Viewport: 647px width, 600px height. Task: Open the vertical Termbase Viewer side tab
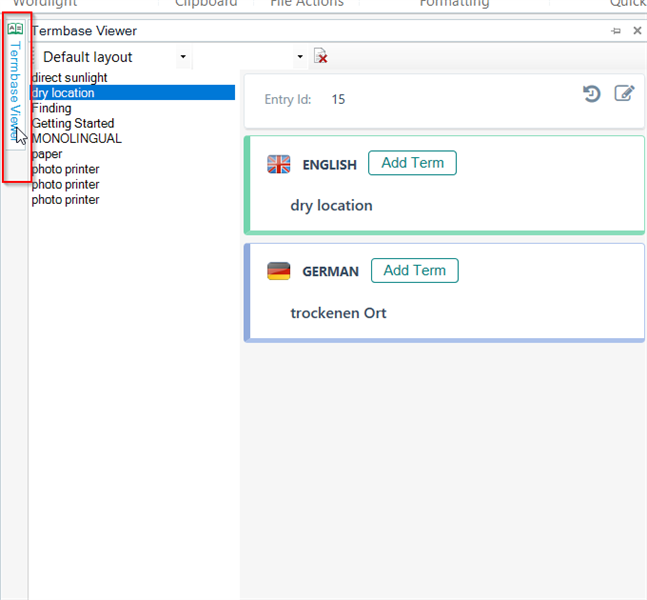[x=15, y=85]
